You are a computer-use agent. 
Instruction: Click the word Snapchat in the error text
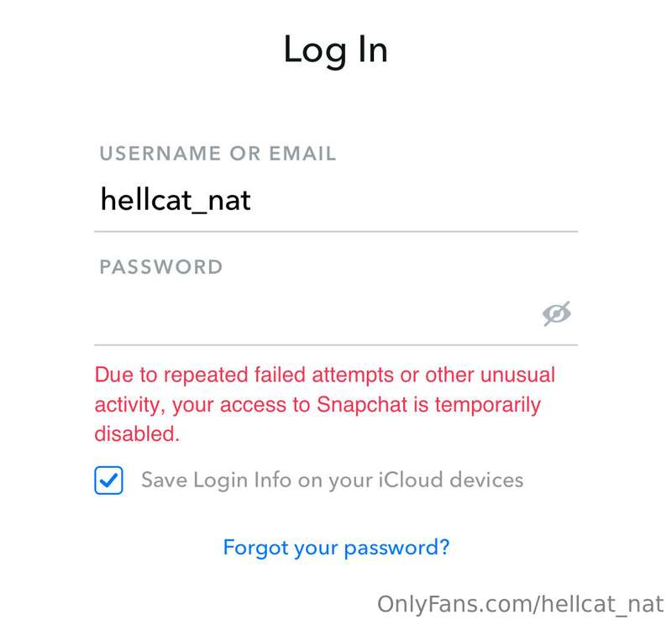click(x=362, y=404)
